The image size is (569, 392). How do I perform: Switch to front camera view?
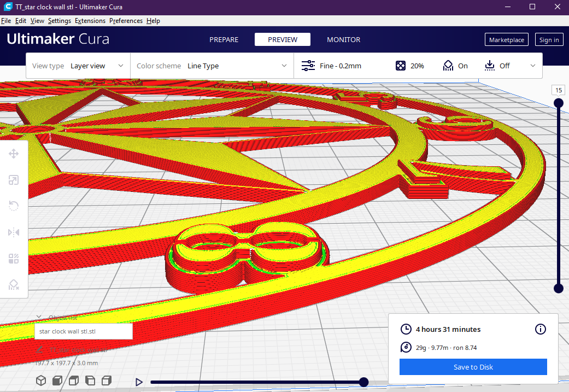click(x=57, y=381)
